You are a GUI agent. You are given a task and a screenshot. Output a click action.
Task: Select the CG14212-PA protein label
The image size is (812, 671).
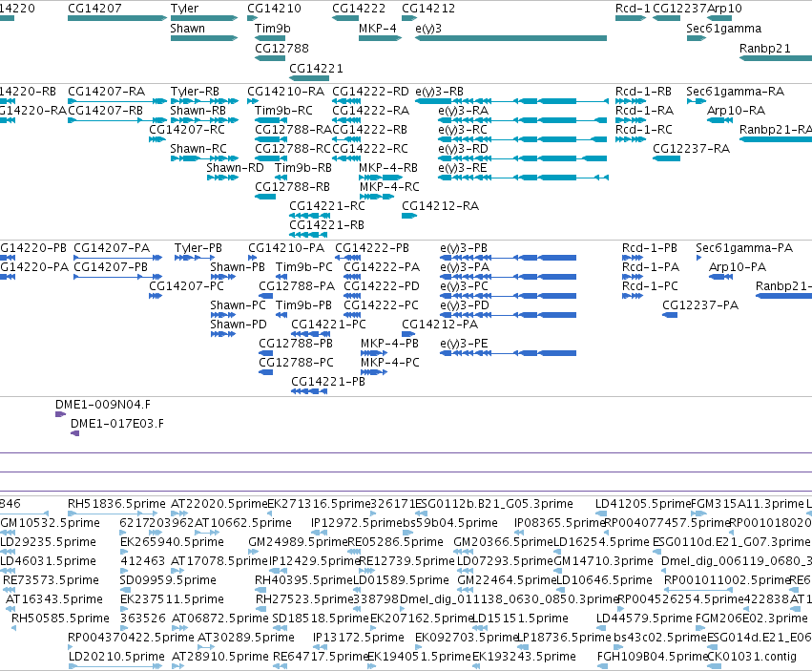(440, 325)
